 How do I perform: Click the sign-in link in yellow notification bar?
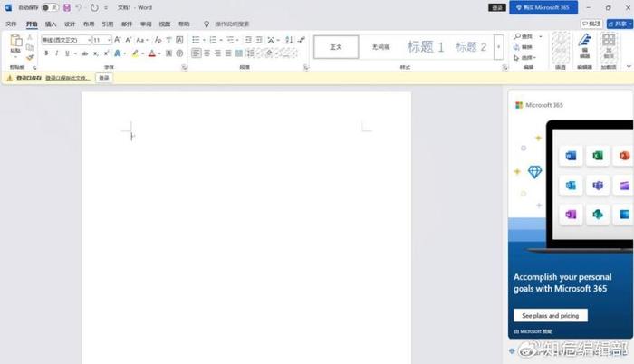68,78
